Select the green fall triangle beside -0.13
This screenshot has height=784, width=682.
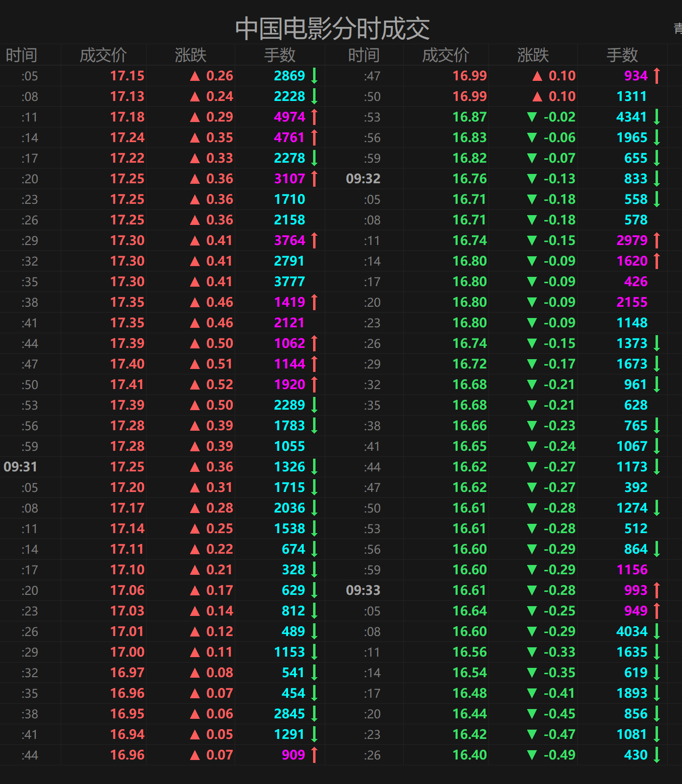pyautogui.click(x=532, y=179)
